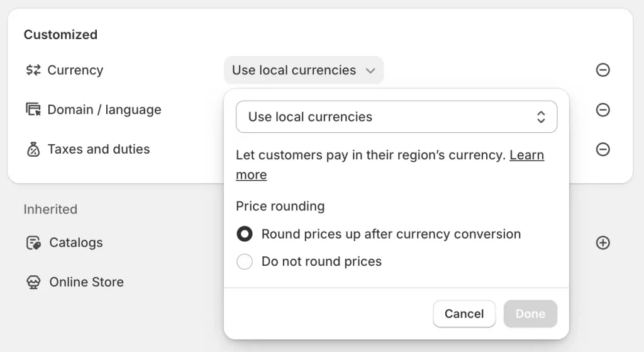Click the Domain / language browser icon
Screen dimensions: 644x352
click(33, 110)
